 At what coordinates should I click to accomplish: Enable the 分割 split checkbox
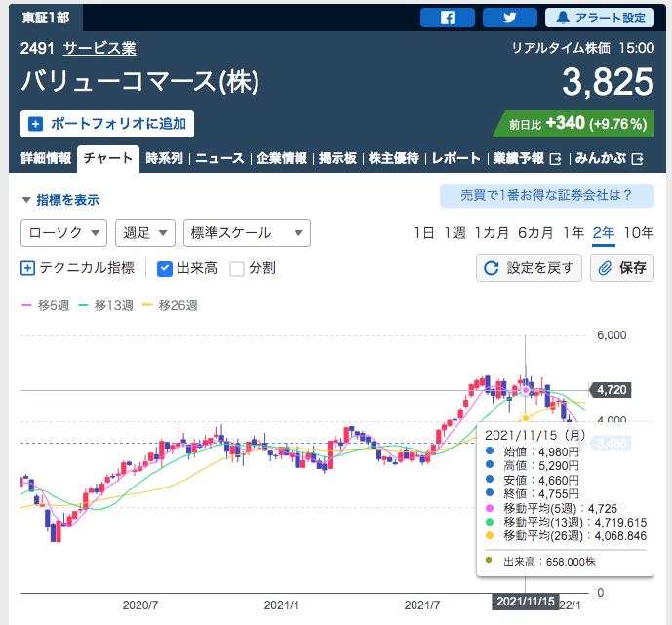237,268
